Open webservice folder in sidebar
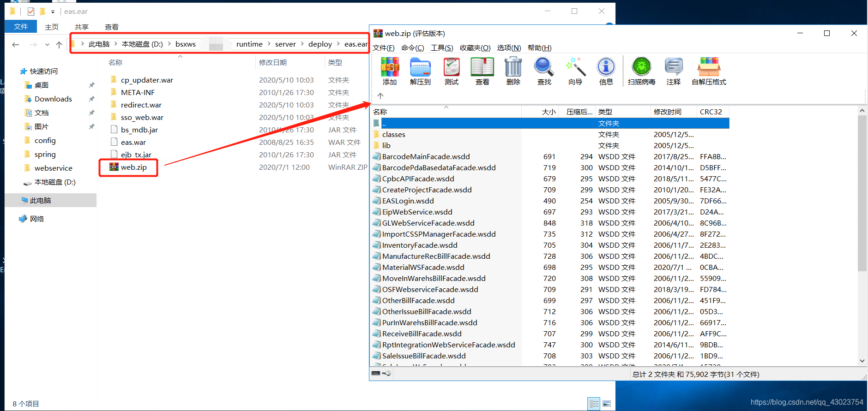 click(54, 168)
